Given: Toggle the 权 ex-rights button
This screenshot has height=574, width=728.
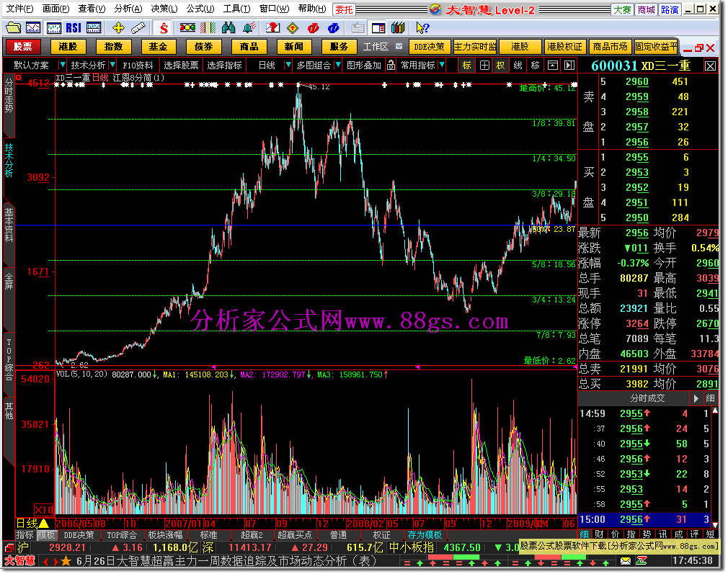Looking at the screenshot, I should click(x=500, y=66).
